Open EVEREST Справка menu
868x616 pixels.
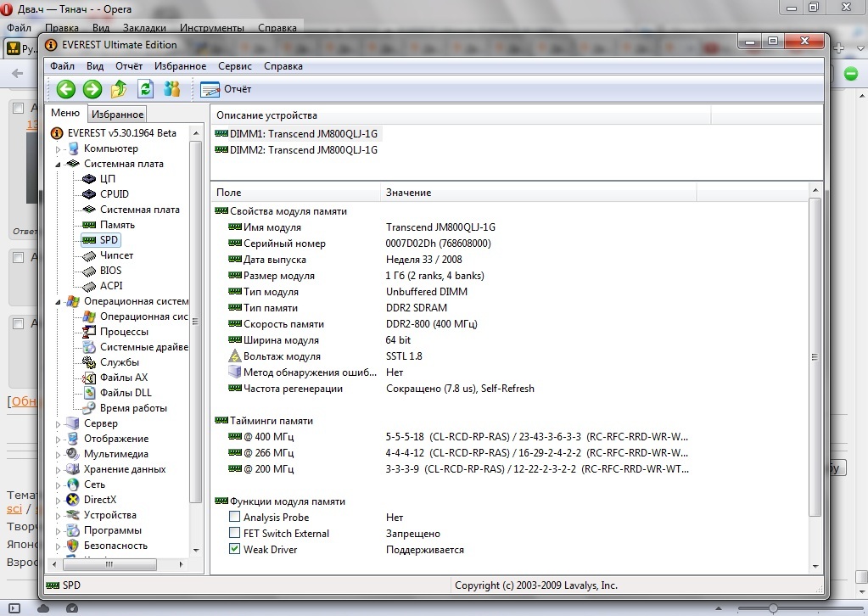[283, 66]
